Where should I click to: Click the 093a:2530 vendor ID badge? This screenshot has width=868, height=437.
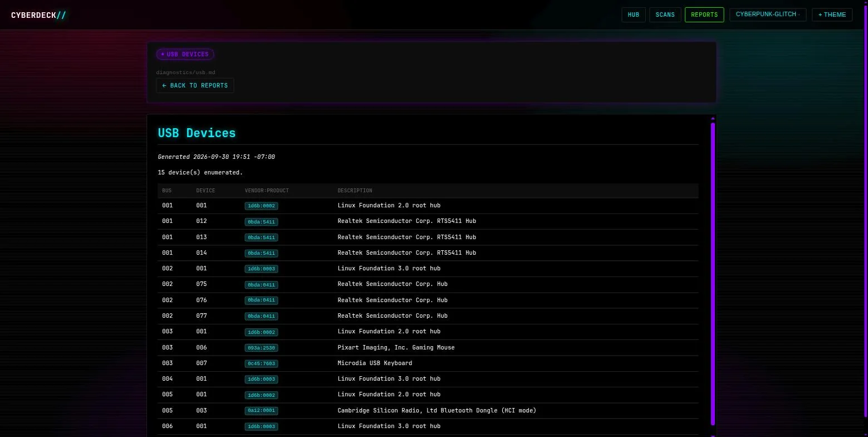[261, 348]
